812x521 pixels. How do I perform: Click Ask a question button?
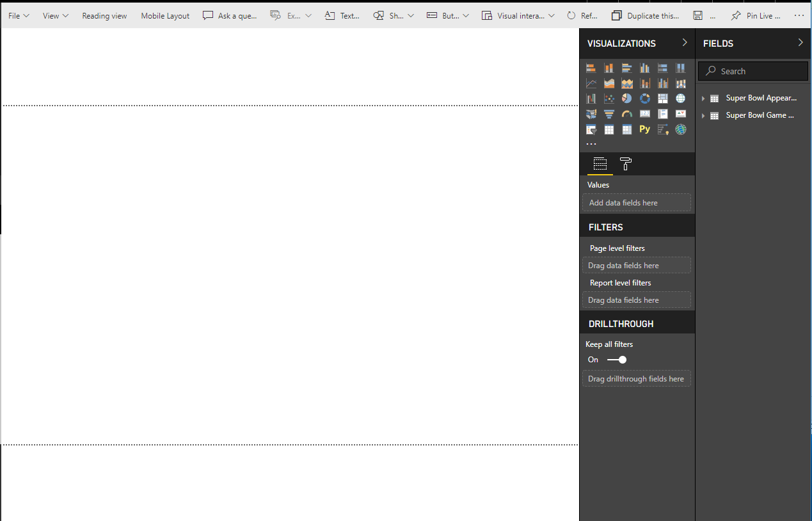point(230,15)
